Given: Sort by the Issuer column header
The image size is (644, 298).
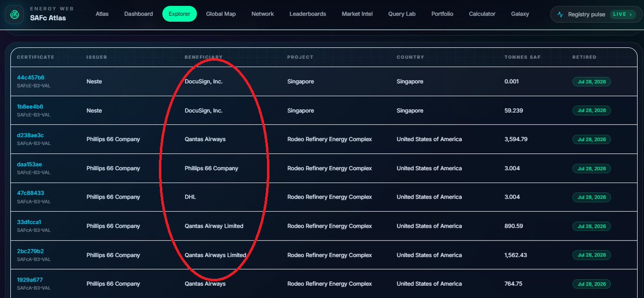Looking at the screenshot, I should pyautogui.click(x=97, y=57).
